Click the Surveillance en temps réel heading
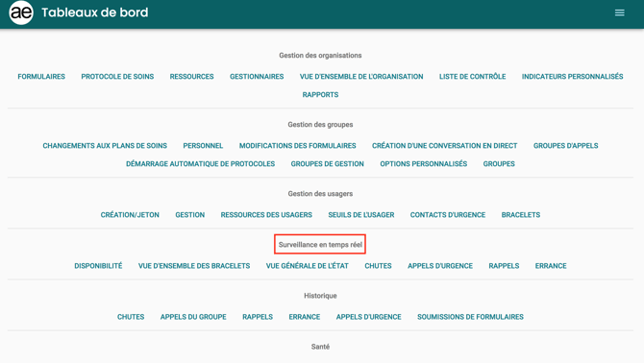Viewport: 644px width, 363px height. (320, 245)
